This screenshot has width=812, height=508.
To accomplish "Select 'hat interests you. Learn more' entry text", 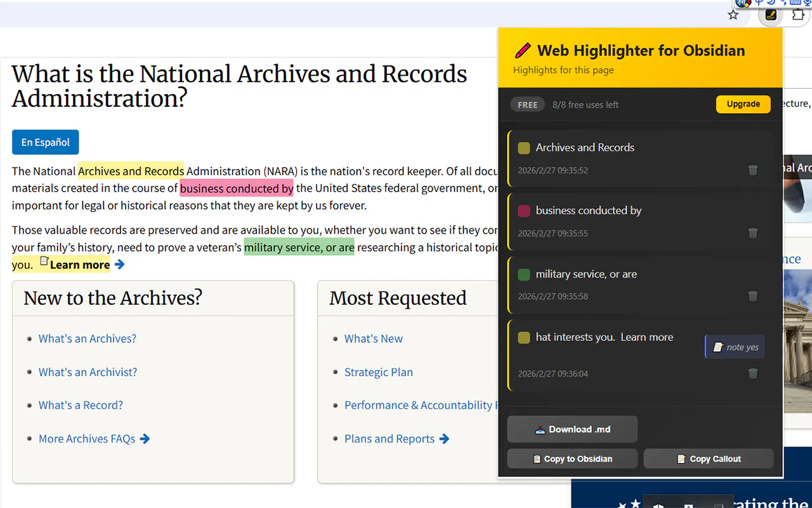I will pos(605,337).
